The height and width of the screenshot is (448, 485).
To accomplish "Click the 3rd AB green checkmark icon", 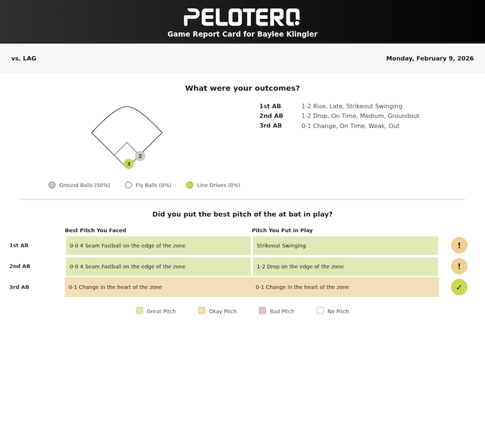I will (x=459, y=287).
